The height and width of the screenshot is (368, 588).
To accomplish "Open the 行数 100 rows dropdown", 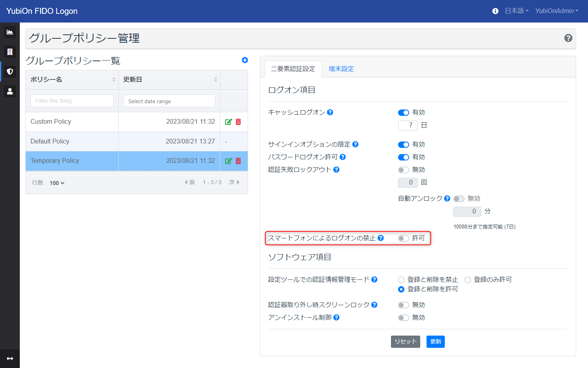I will (x=57, y=183).
